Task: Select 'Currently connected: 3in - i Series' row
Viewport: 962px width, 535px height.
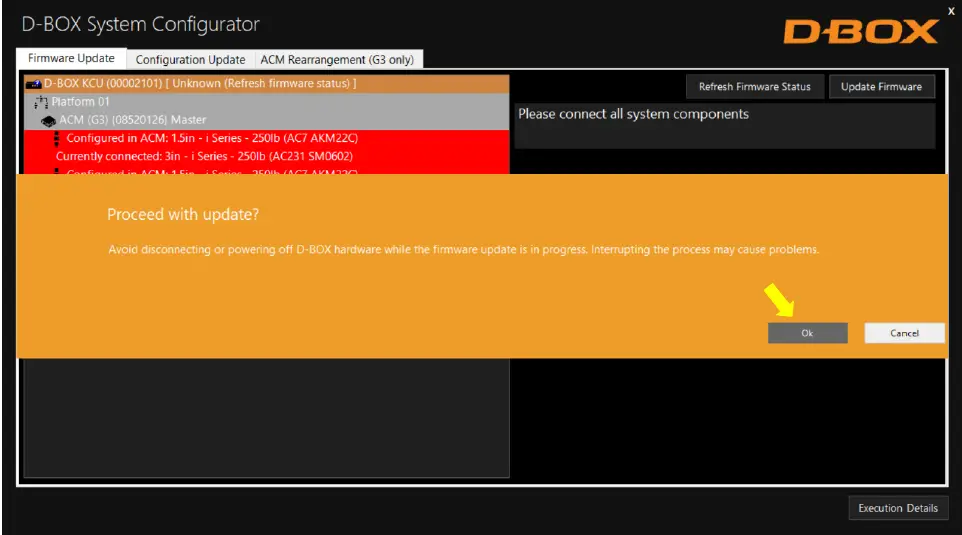Action: tap(267, 156)
